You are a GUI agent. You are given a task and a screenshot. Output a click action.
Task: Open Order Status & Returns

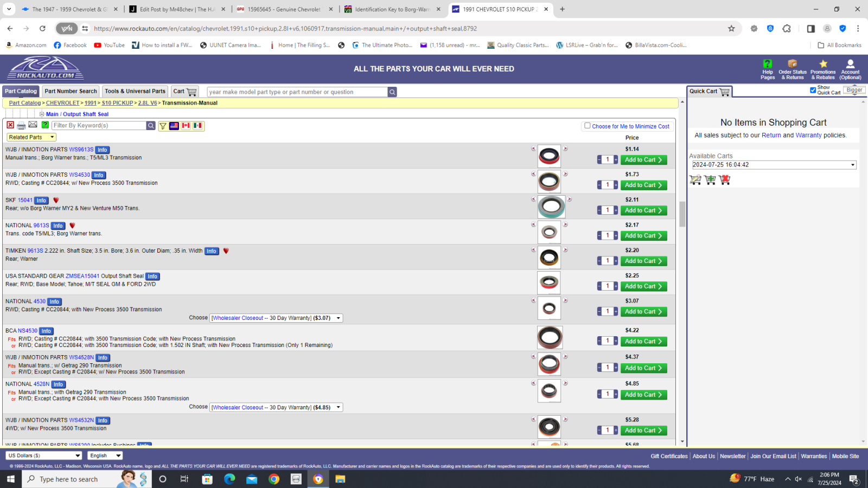(793, 69)
